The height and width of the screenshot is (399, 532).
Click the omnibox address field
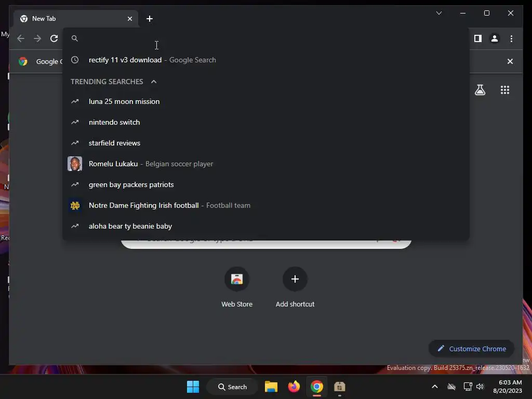(x=266, y=38)
